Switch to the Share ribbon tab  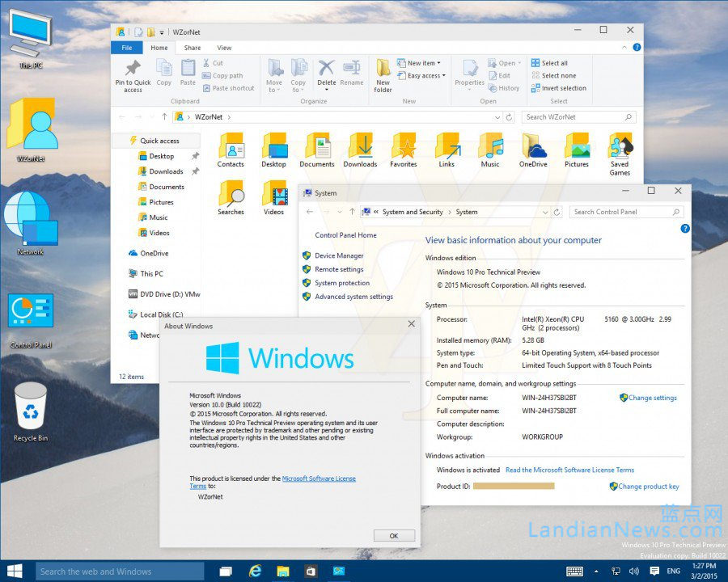[193, 47]
